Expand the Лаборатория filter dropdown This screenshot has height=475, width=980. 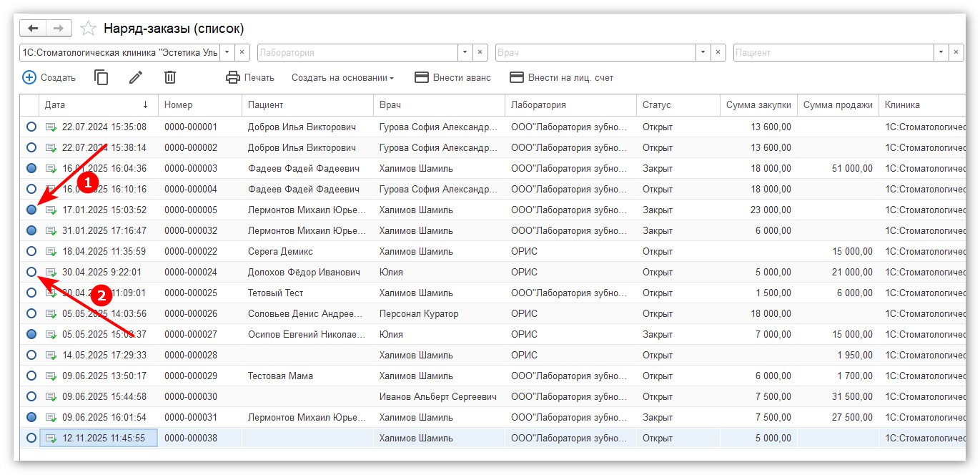click(465, 52)
